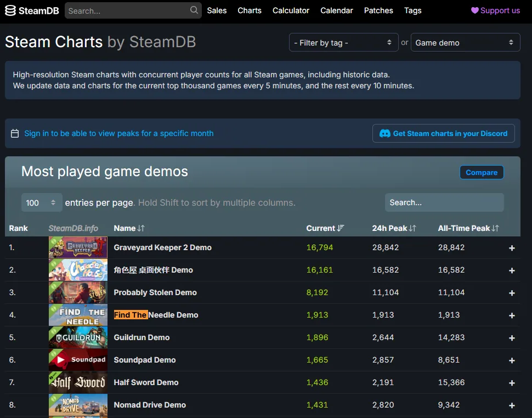Open Guildrun Demo name link
The image size is (532, 418).
point(142,337)
